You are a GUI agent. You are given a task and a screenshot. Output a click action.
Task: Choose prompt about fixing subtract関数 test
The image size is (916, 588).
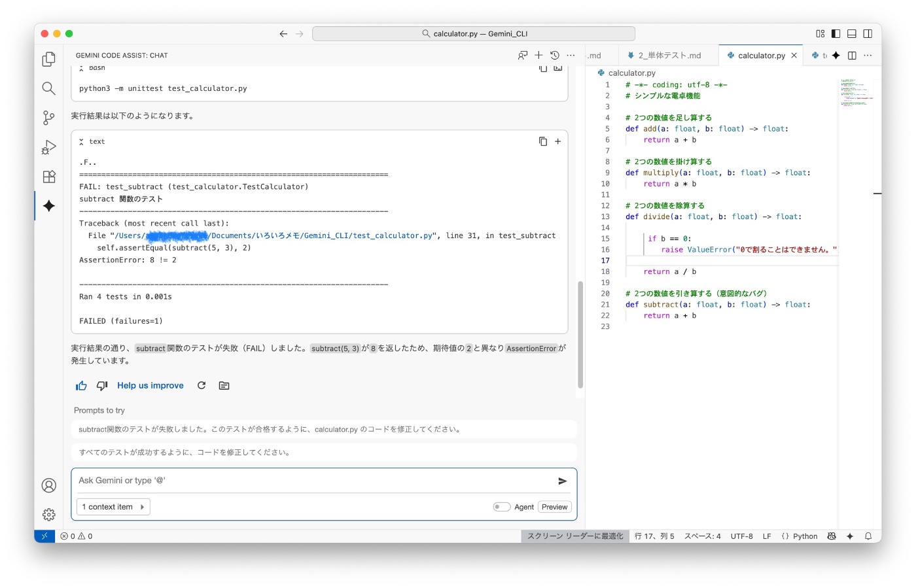click(x=324, y=430)
